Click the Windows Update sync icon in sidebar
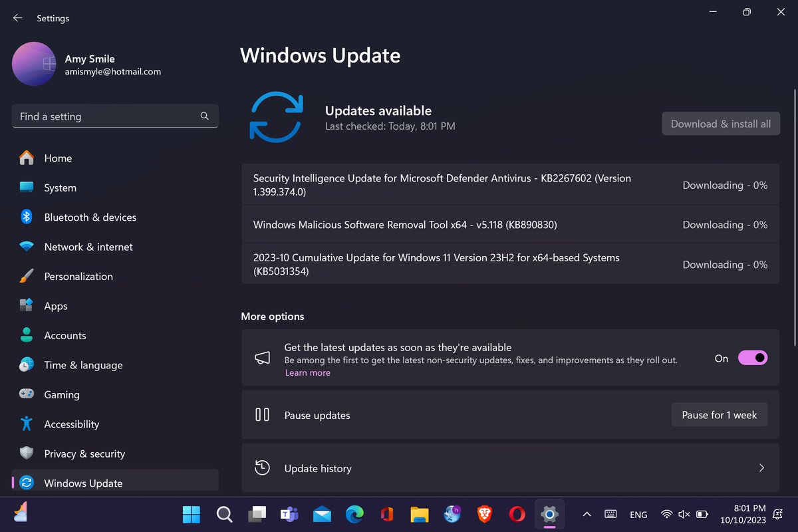 [x=27, y=483]
